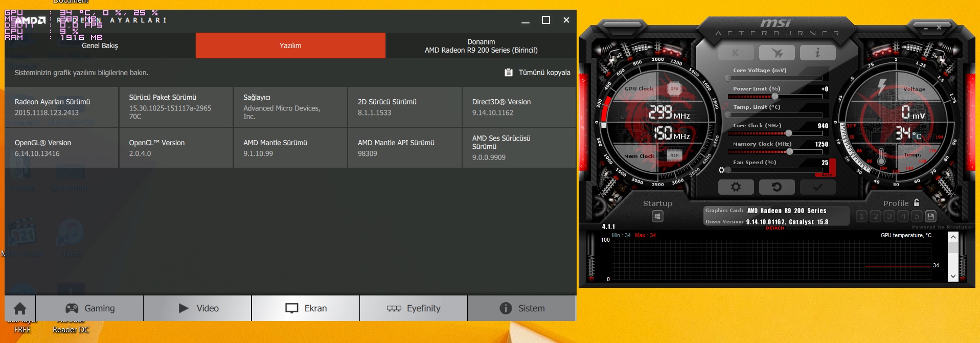Image resolution: width=980 pixels, height=343 pixels.
Task: Select Afterburner profile slot 1
Action: click(x=862, y=217)
